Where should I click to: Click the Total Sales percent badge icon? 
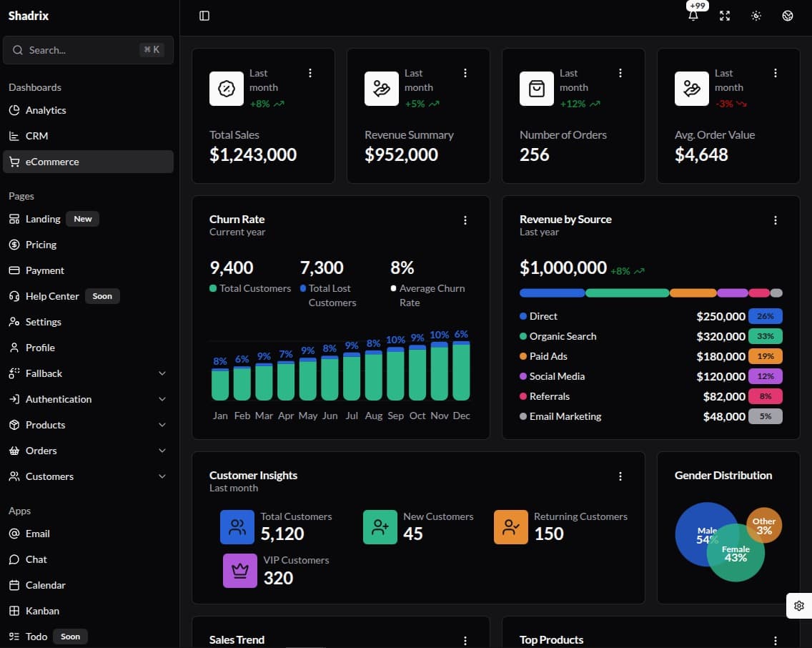[x=227, y=89]
